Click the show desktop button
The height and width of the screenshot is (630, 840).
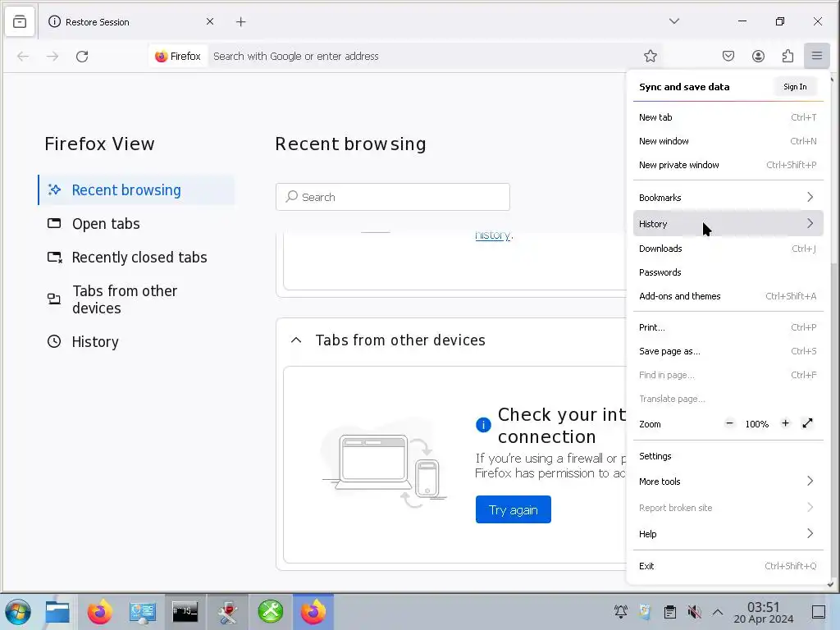819,612
